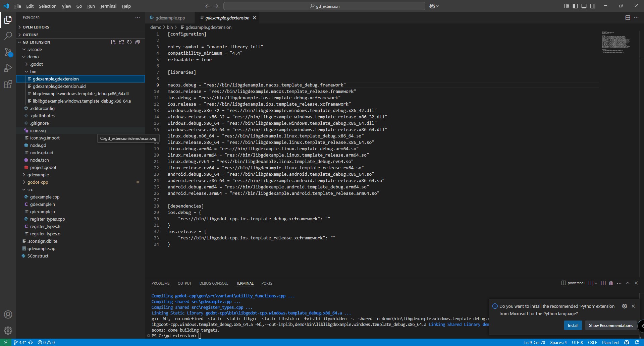Close the terminal panel
This screenshot has height=346, width=644.
pyautogui.click(x=636, y=283)
